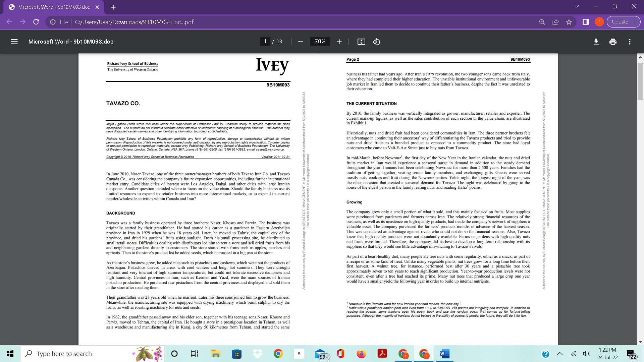The width and height of the screenshot is (644, 362).
Task: Click the zoom out minus button
Action: pyautogui.click(x=301, y=42)
